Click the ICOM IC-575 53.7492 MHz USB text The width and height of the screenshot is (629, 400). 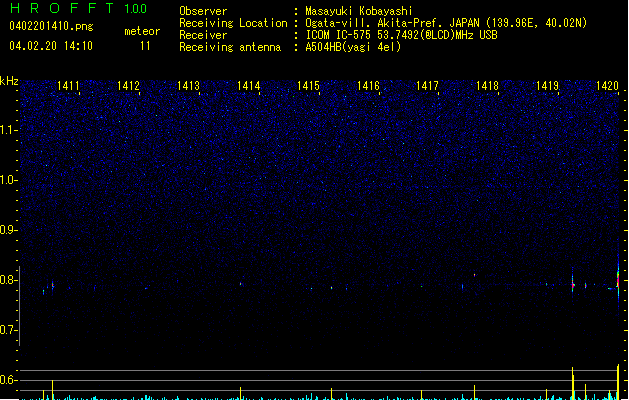point(401,35)
